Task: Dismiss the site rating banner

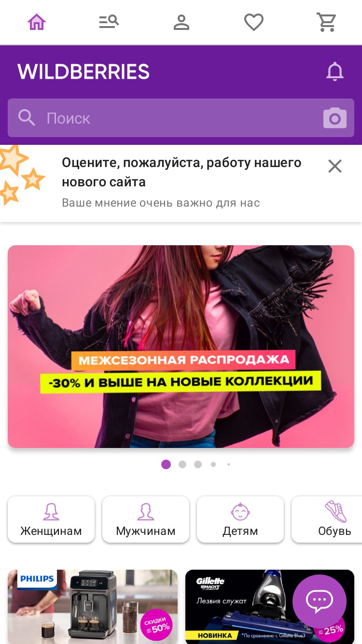Action: point(335,167)
